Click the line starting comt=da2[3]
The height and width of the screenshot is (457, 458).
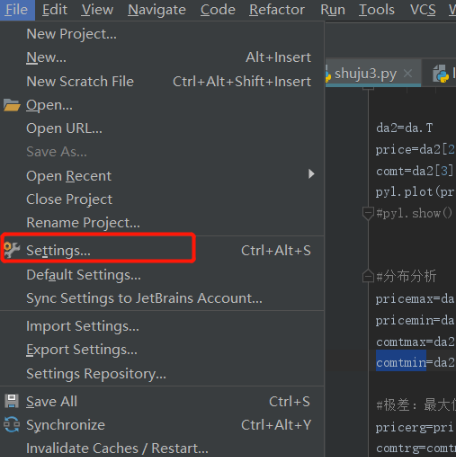(415, 171)
